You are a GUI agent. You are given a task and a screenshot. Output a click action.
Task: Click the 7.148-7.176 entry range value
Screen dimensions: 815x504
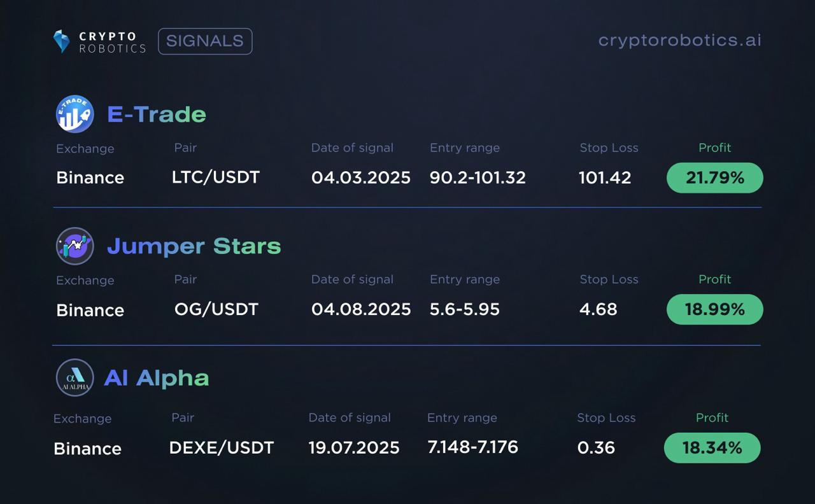coord(473,447)
